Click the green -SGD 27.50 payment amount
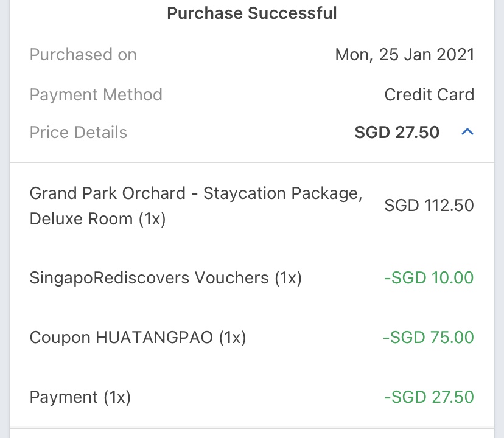Viewport: 504px width, 438px height. click(429, 397)
